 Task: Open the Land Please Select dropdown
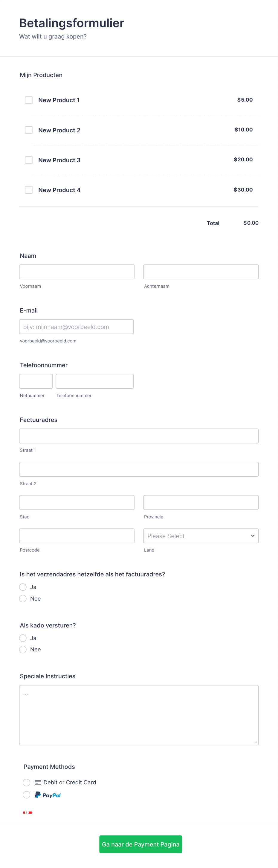click(x=201, y=536)
